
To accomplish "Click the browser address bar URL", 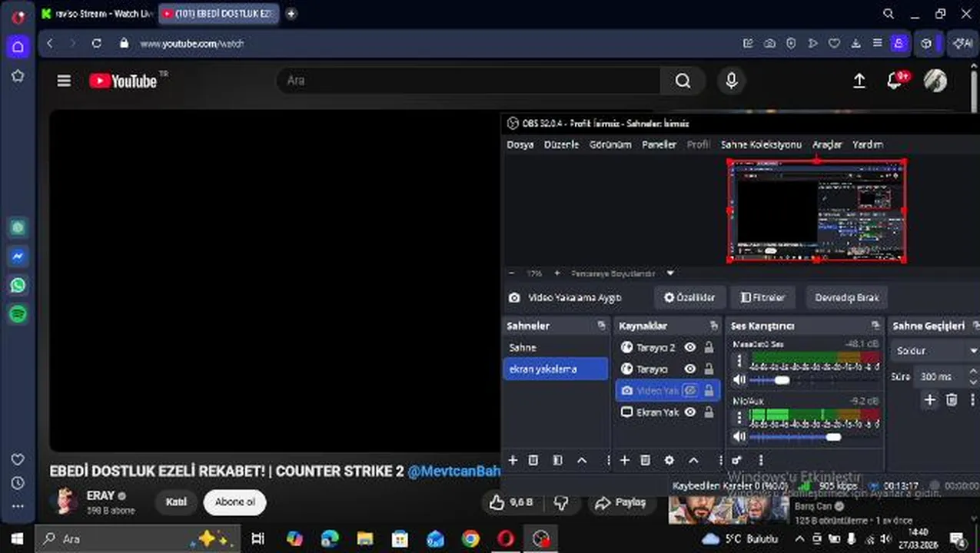I will (x=191, y=44).
